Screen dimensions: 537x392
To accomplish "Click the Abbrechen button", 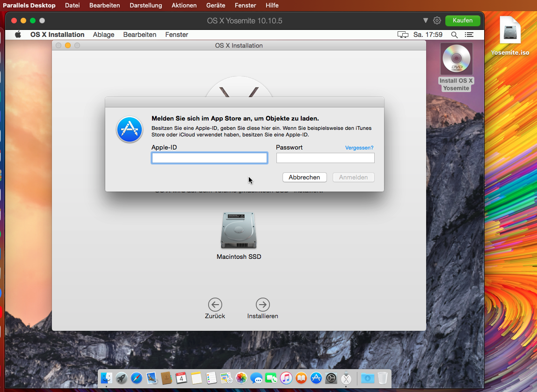I will (x=305, y=177).
